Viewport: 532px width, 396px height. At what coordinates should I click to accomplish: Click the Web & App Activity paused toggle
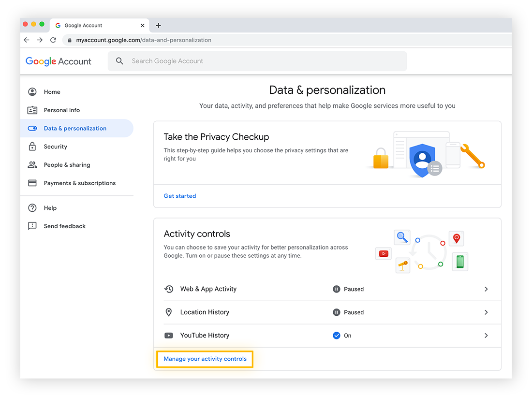click(337, 289)
